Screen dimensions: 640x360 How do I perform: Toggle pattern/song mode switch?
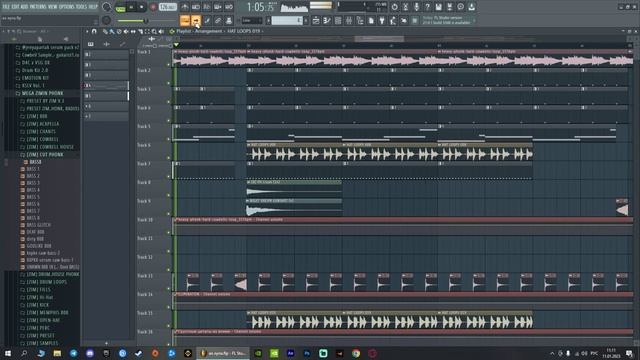click(x=120, y=7)
